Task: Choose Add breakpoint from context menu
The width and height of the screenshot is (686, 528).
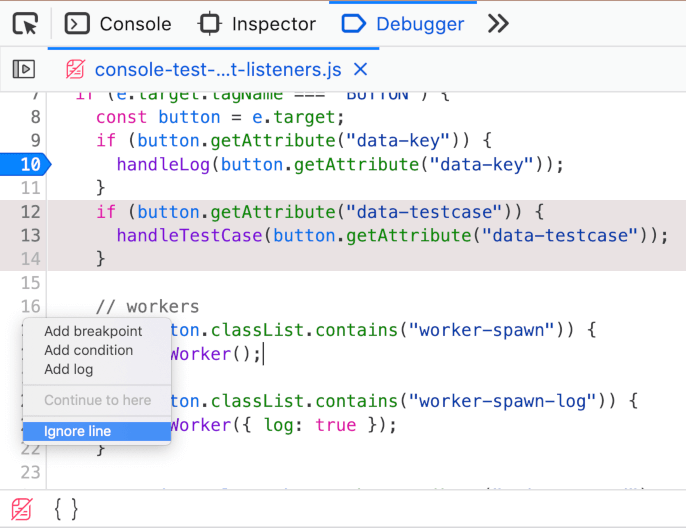Action: point(93,331)
